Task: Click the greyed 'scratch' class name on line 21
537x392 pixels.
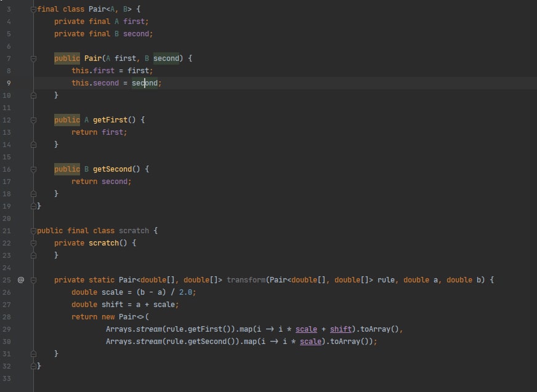Action: [x=134, y=231]
